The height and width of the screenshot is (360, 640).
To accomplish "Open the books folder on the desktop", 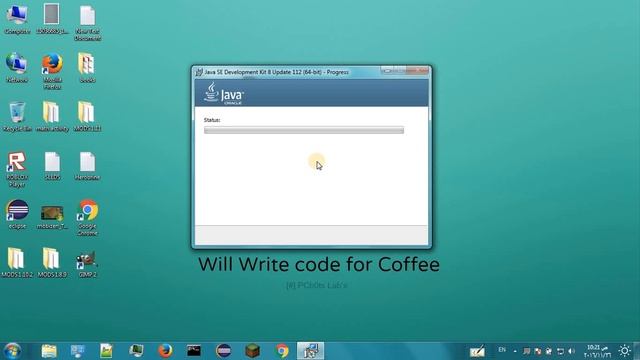I will [87, 68].
